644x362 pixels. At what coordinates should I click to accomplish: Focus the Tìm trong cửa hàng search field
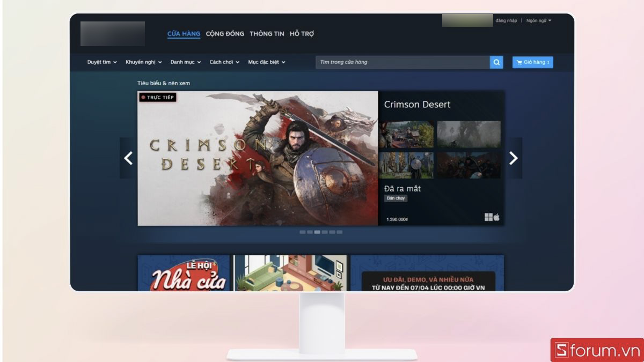click(402, 62)
